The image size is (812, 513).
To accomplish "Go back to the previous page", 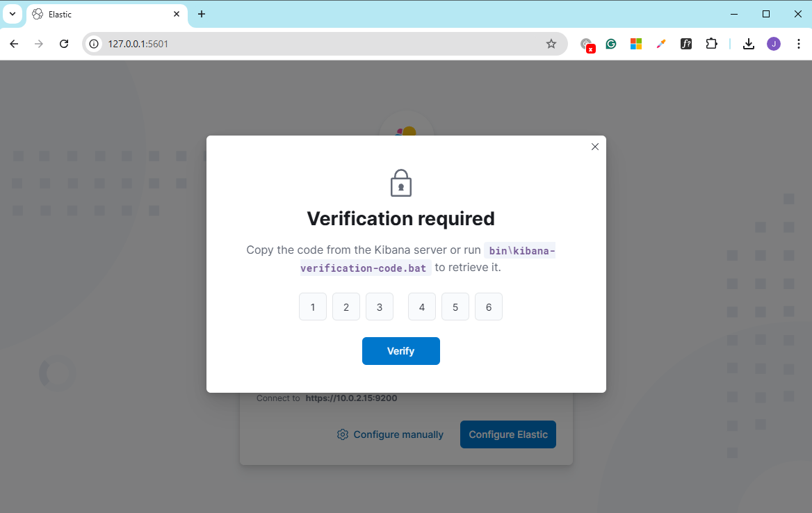I will (x=14, y=44).
